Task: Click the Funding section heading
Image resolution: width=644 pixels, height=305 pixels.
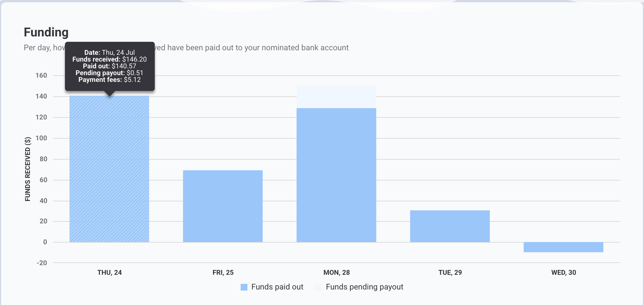Action: coord(46,32)
